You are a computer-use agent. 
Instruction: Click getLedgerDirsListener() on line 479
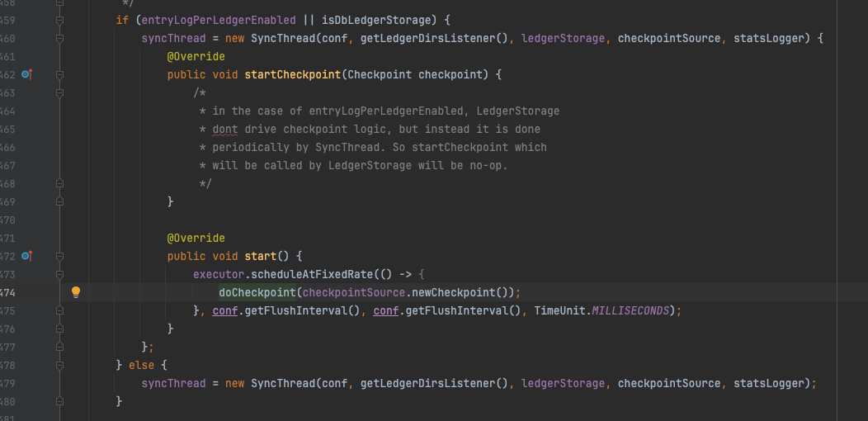pyautogui.click(x=434, y=383)
